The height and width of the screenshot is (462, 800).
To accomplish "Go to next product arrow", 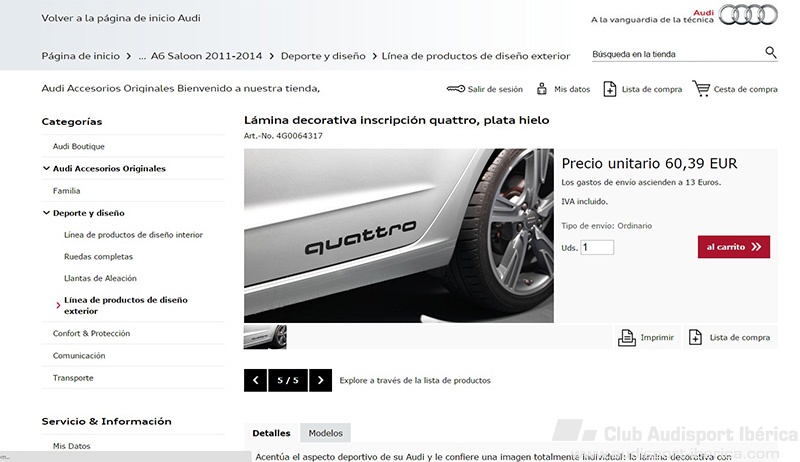I will click(x=320, y=380).
